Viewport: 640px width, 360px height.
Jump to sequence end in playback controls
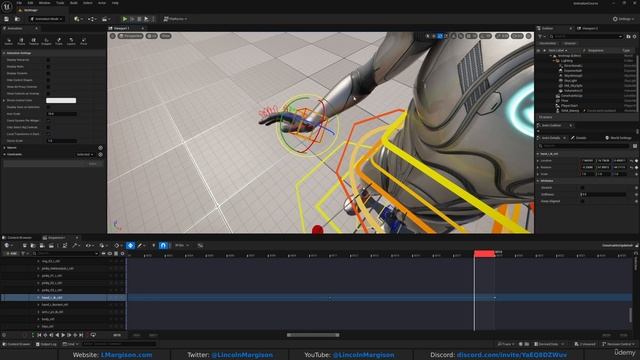click(81, 335)
